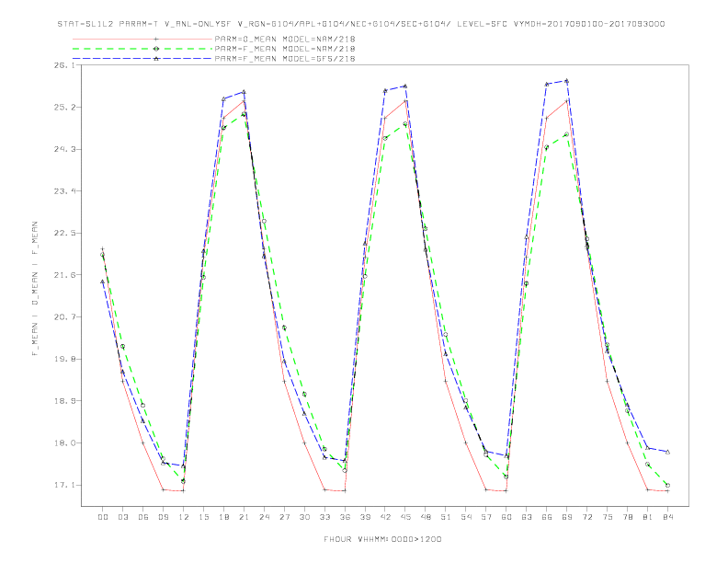Click the x-axis tick label 21

(244, 517)
